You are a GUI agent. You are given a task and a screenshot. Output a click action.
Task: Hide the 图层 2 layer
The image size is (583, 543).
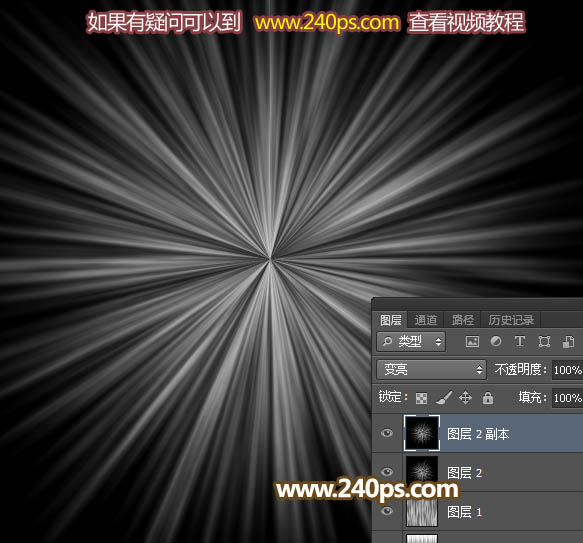tap(387, 472)
